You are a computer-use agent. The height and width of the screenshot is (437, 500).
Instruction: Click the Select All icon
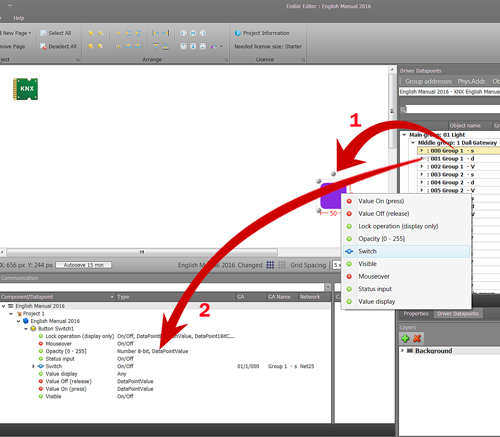(43, 33)
